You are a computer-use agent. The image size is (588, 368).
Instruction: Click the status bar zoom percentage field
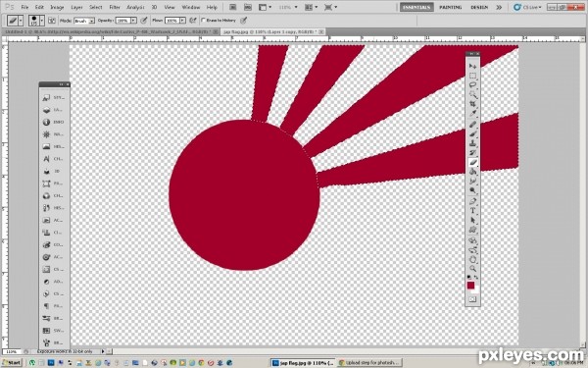coord(12,352)
